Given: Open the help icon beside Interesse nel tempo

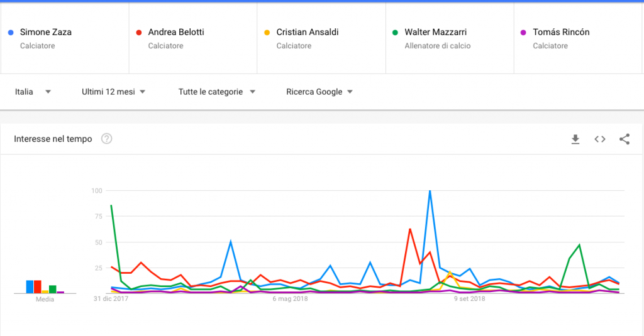Looking at the screenshot, I should (107, 139).
